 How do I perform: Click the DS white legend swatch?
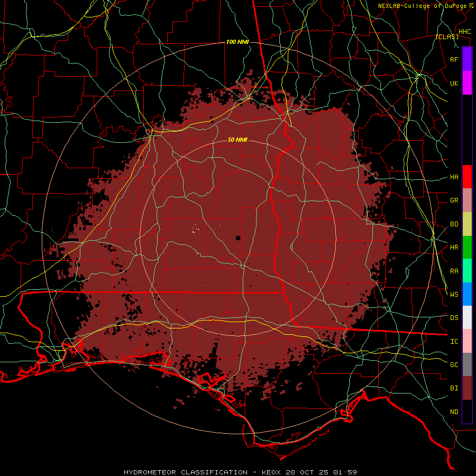pyautogui.click(x=467, y=317)
